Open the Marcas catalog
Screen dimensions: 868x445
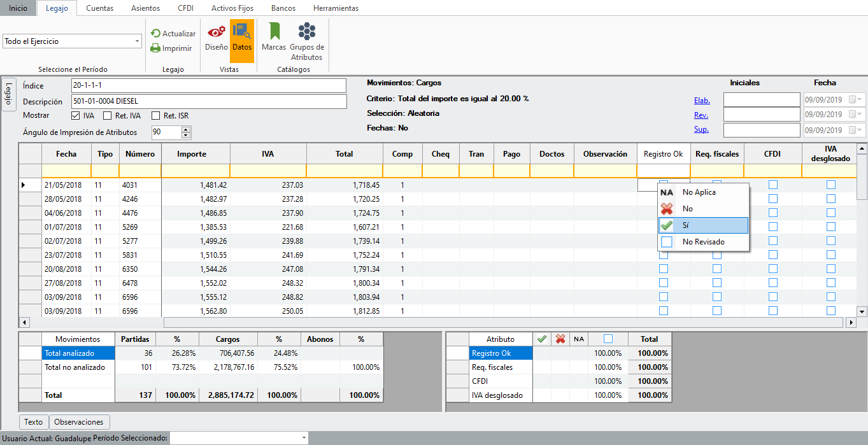click(x=274, y=38)
